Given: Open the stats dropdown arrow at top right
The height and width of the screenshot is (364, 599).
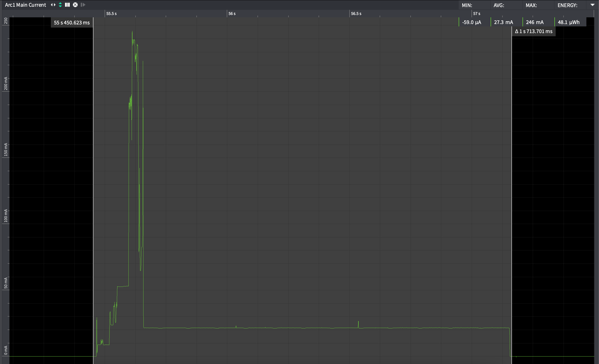Looking at the screenshot, I should [592, 5].
